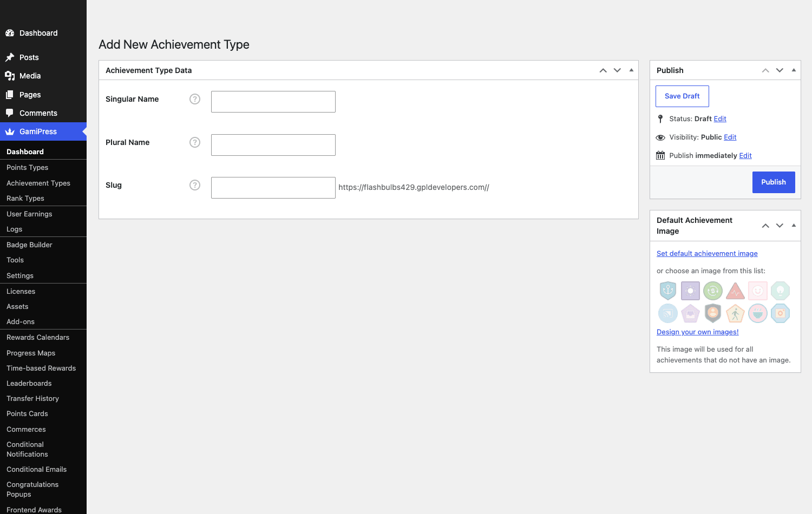Move Publish box down

click(780, 70)
